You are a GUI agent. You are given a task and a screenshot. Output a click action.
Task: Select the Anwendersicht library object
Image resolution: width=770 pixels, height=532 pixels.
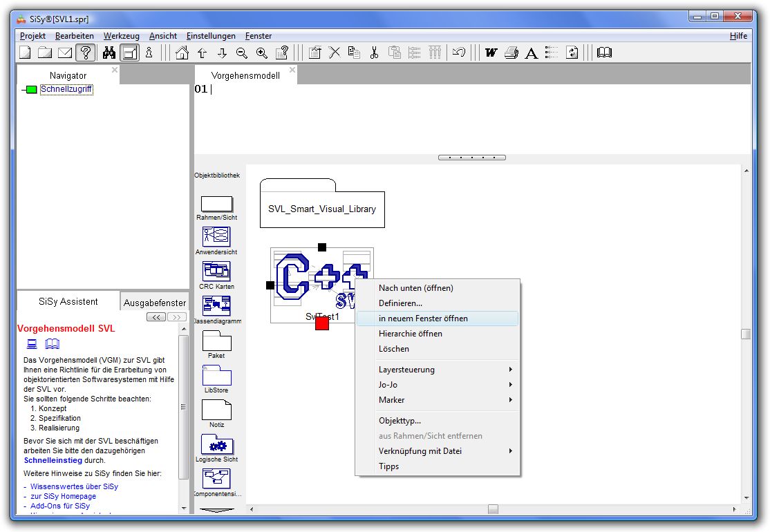216,237
